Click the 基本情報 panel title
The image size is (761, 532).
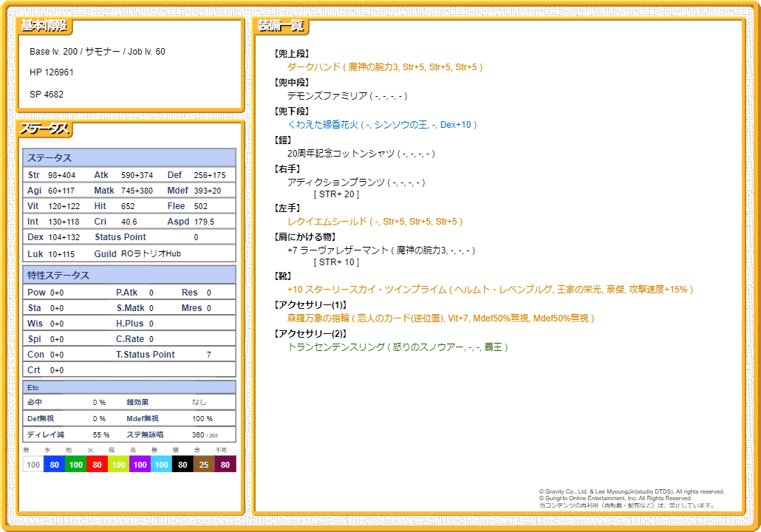click(x=44, y=26)
